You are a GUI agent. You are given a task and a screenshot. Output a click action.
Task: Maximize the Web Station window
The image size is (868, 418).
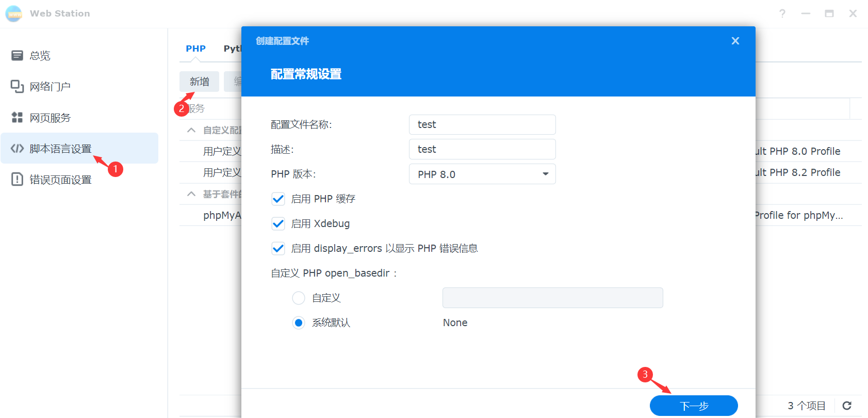pyautogui.click(x=829, y=13)
